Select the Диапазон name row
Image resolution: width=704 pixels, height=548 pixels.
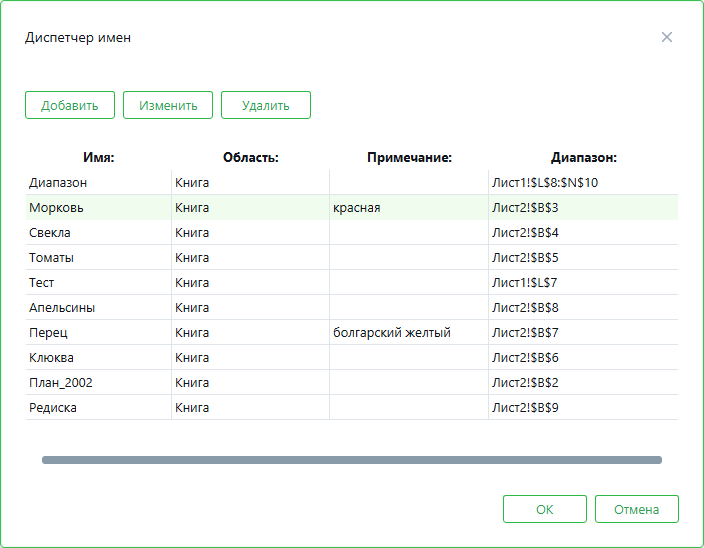[x=58, y=183]
